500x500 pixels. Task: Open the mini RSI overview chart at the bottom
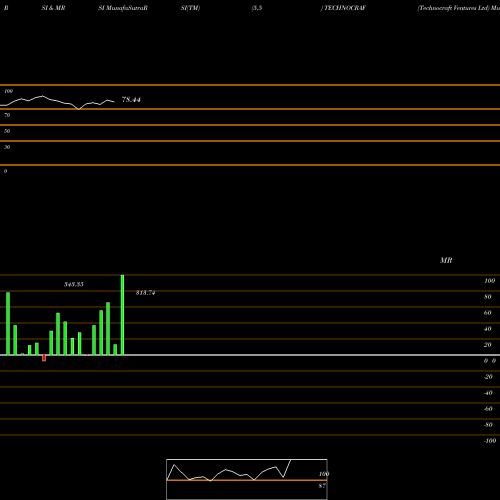tap(247, 479)
